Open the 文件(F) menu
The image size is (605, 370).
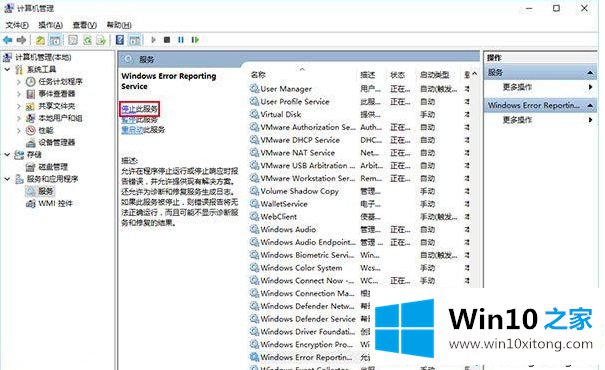[x=17, y=25]
